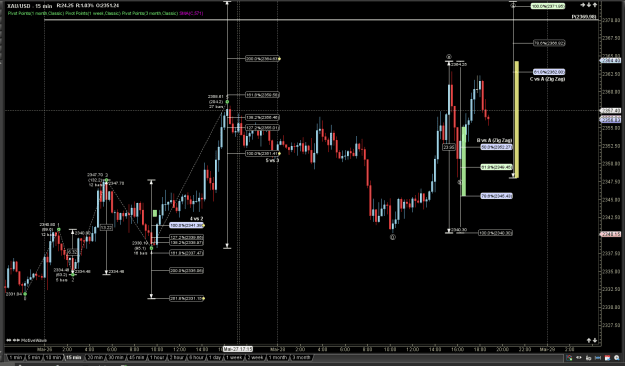
Task: Click the colored chart icon in bottom toolbar
Action: [569, 358]
